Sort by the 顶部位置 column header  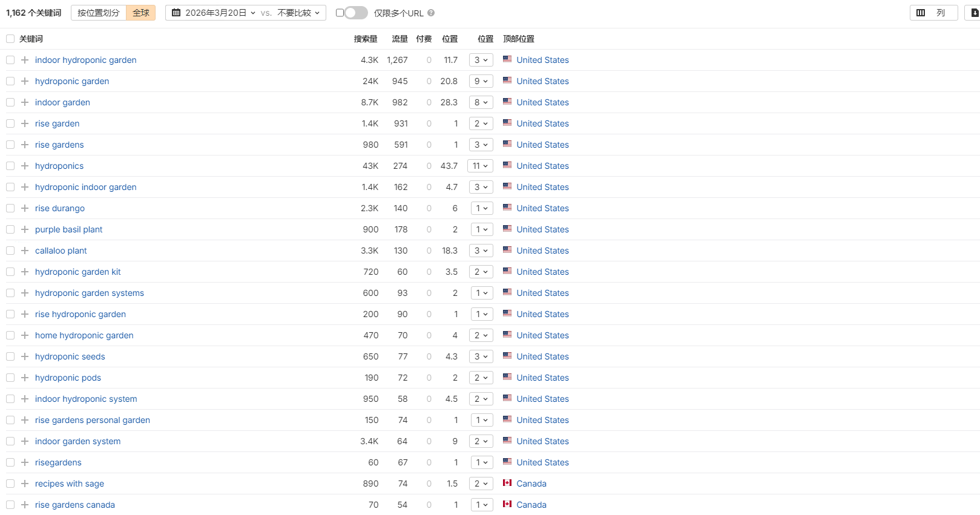click(x=519, y=39)
